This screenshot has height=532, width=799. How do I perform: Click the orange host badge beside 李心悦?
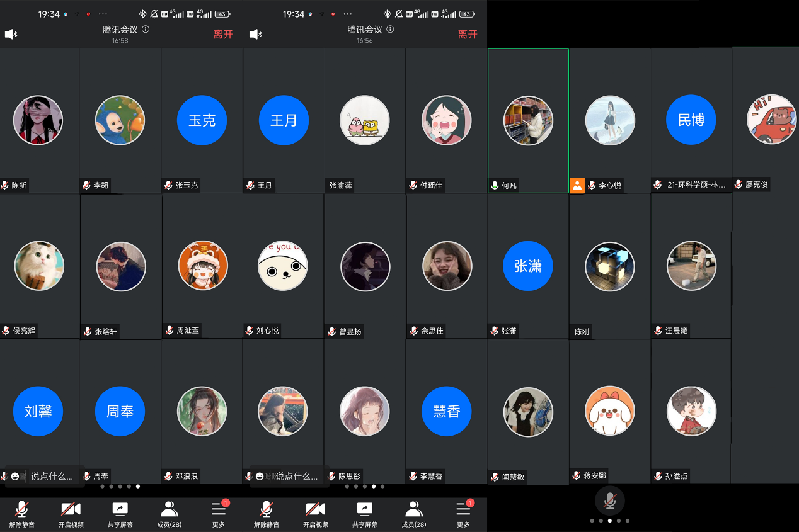point(577,185)
